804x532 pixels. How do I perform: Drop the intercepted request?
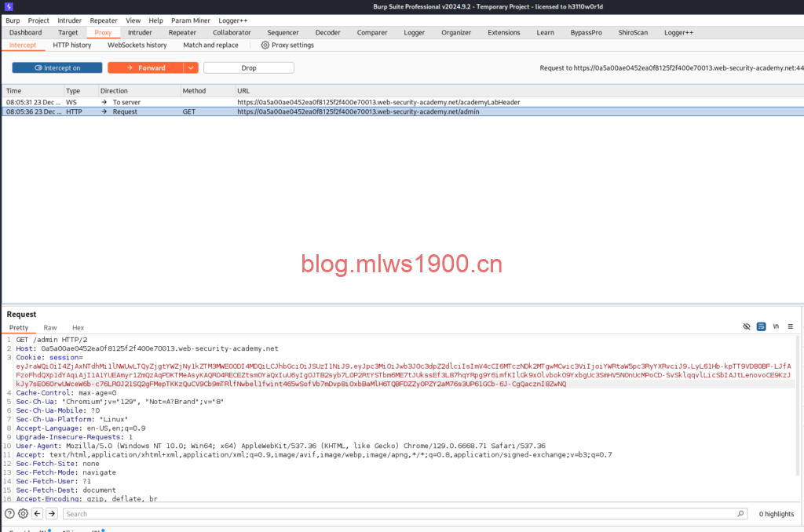249,67
